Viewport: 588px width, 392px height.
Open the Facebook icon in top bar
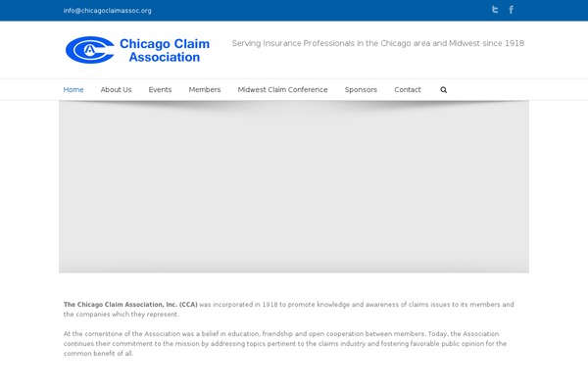pos(512,10)
